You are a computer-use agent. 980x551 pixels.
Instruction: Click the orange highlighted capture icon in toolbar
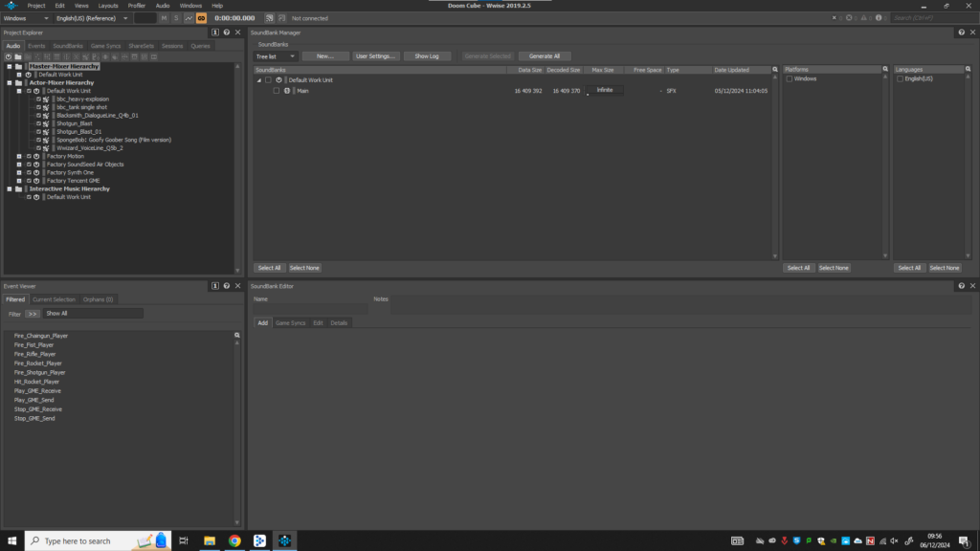(x=202, y=18)
